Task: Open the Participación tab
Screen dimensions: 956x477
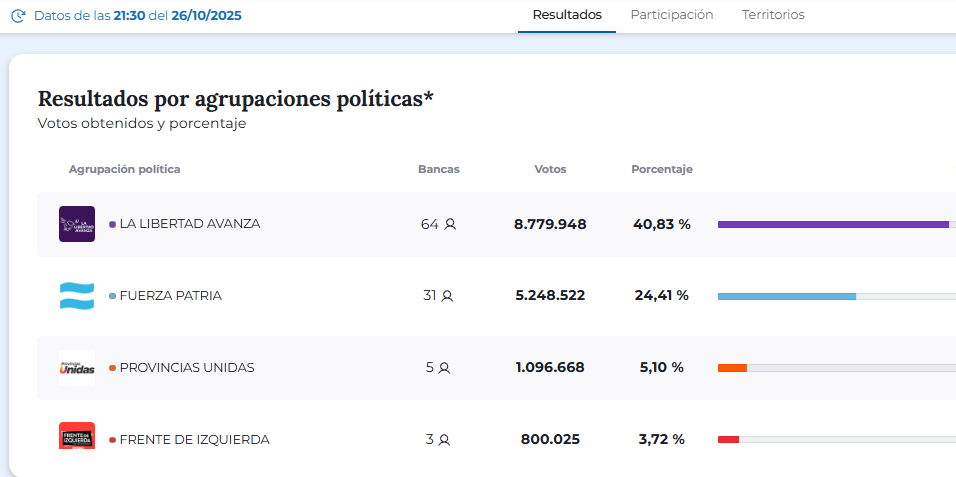Action: click(671, 15)
